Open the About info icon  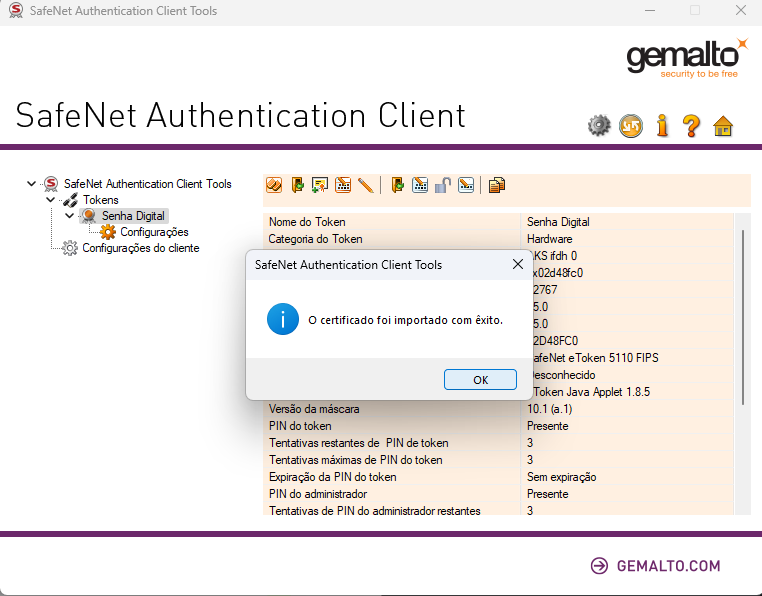(661, 126)
